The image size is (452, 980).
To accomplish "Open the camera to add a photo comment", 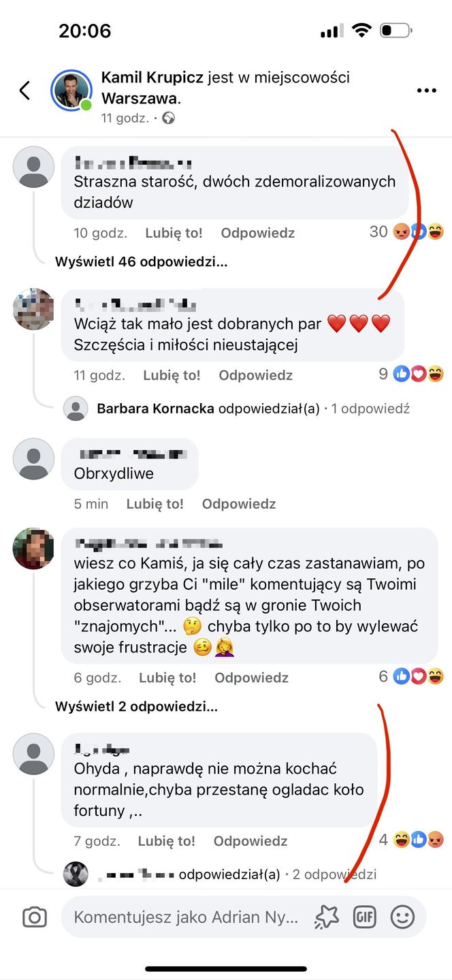I will 33,917.
